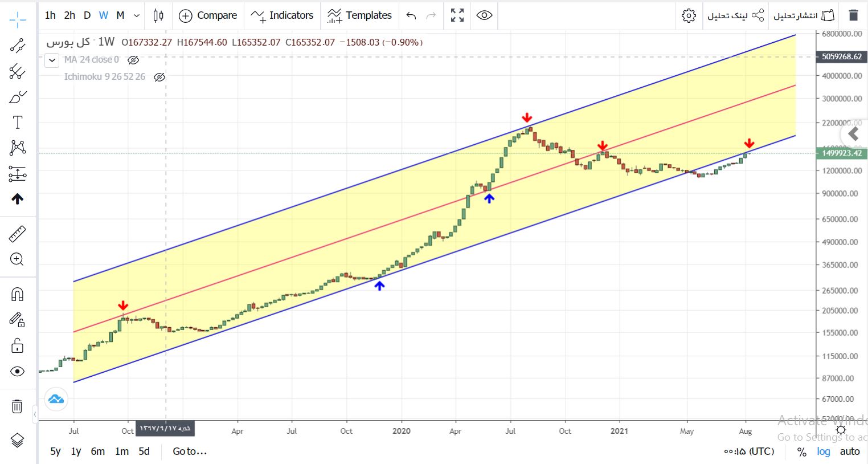Redo the last chart action

pyautogui.click(x=431, y=15)
